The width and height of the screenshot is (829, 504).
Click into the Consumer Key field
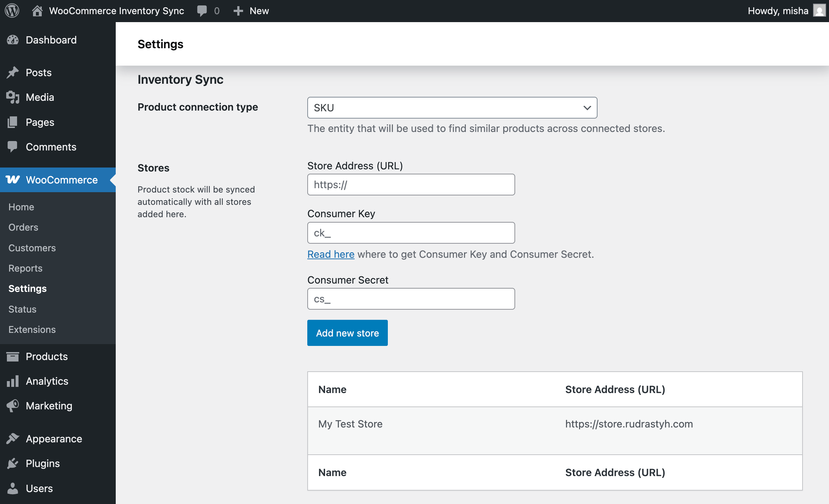tap(411, 233)
